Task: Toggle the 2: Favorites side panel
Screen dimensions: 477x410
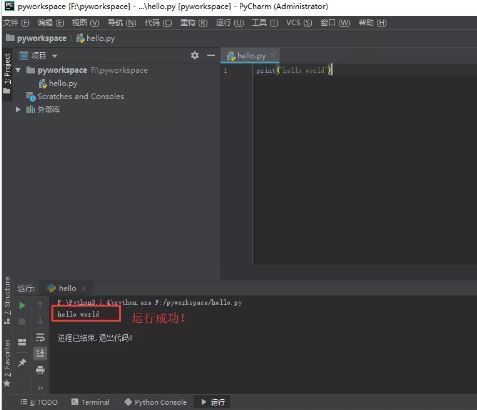Action: 7,363
